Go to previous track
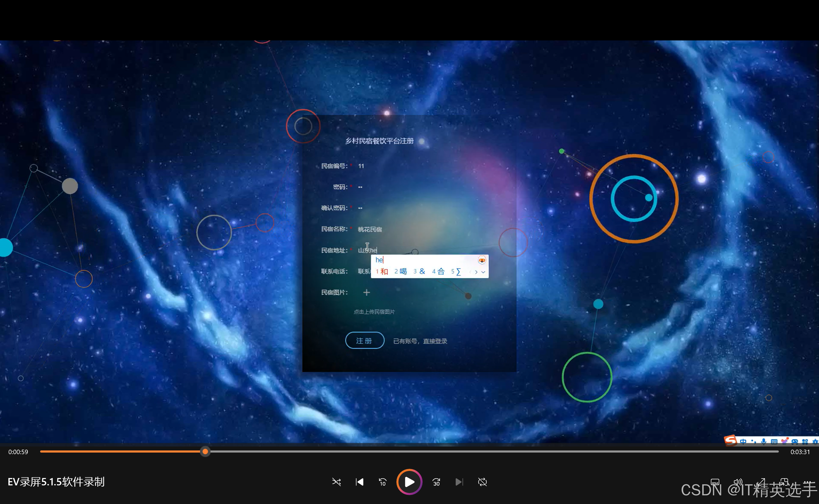Screen dimensions: 819x504 tap(359, 482)
